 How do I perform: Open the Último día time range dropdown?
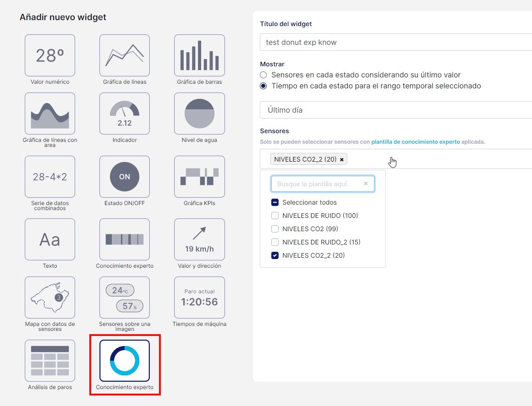[394, 110]
